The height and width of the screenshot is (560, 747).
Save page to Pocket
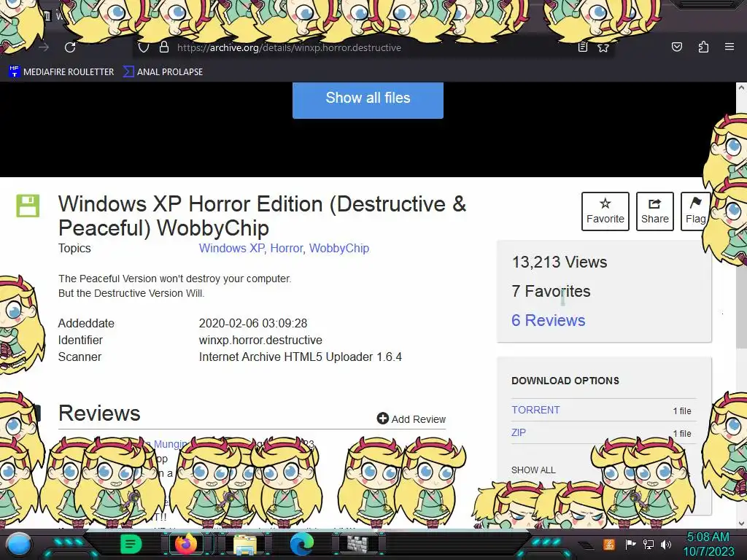coord(676,47)
